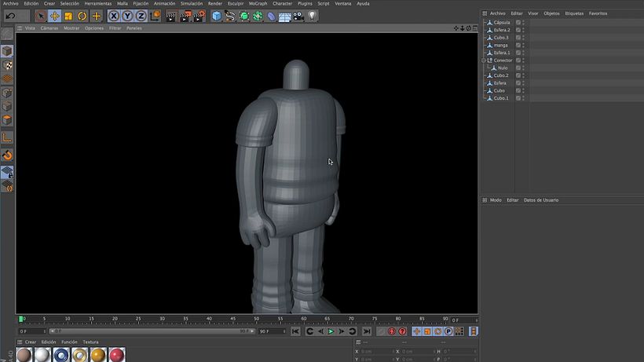Toggle the coordinate system icon
Image resolution: width=644 pixels, height=362 pixels.
[x=156, y=16]
